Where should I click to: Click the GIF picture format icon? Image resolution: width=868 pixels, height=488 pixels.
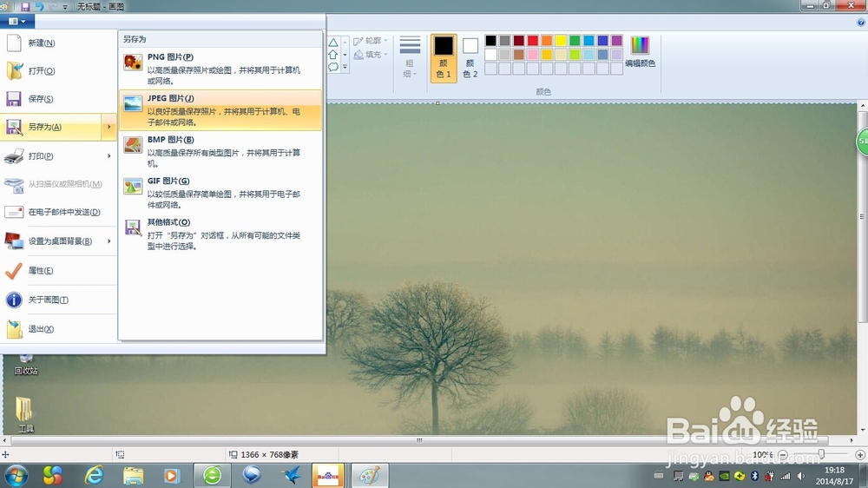pyautogui.click(x=133, y=186)
